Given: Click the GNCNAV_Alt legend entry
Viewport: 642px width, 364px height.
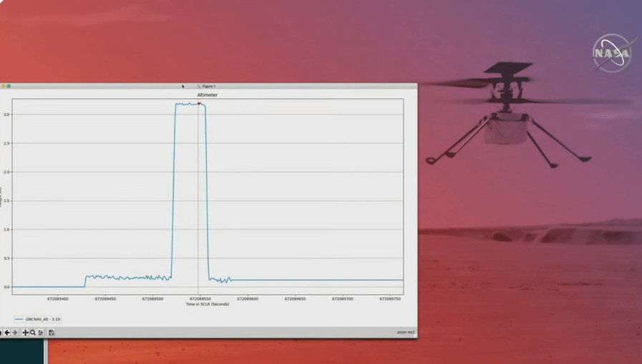Looking at the screenshot, I should [x=43, y=320].
